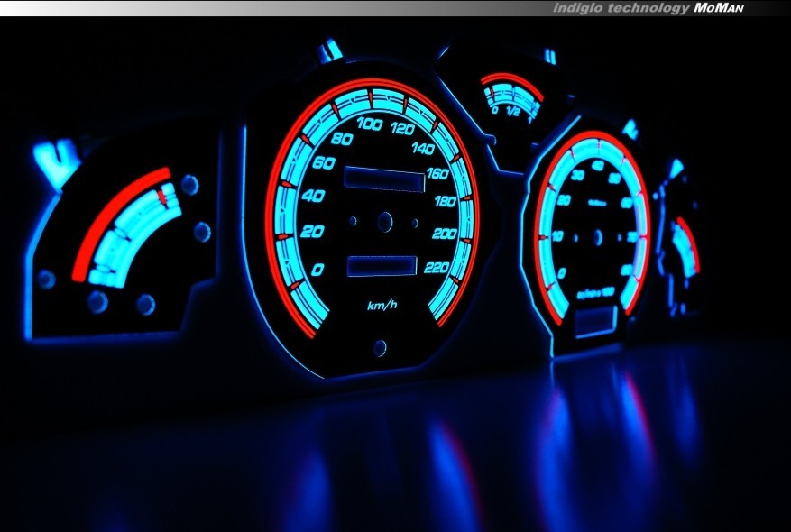Click the 0 mark on the speedometer
The height and width of the screenshot is (532, 791).
click(316, 270)
